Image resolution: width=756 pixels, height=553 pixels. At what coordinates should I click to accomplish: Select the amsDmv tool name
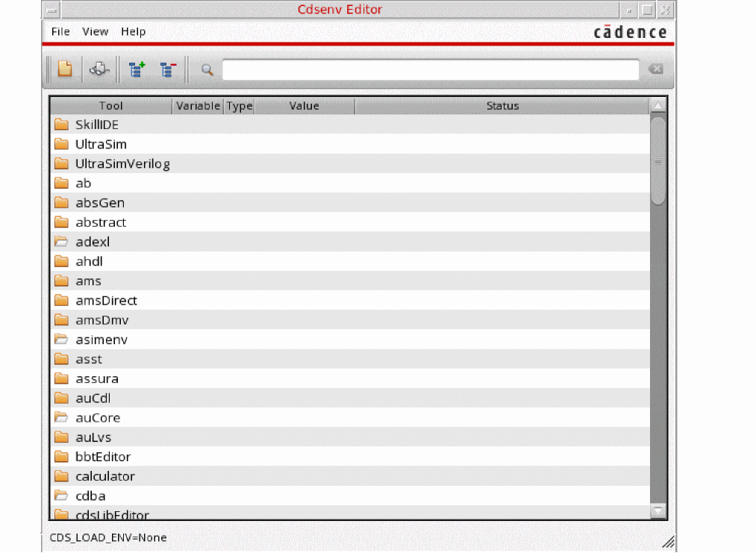102,320
